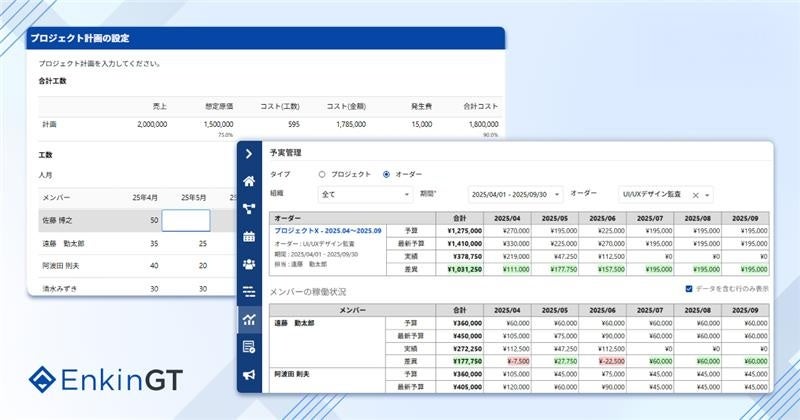Click the ¥1,410,000 latest budget total
Image resolution: width=800 pixels, height=420 pixels.
coord(464,243)
